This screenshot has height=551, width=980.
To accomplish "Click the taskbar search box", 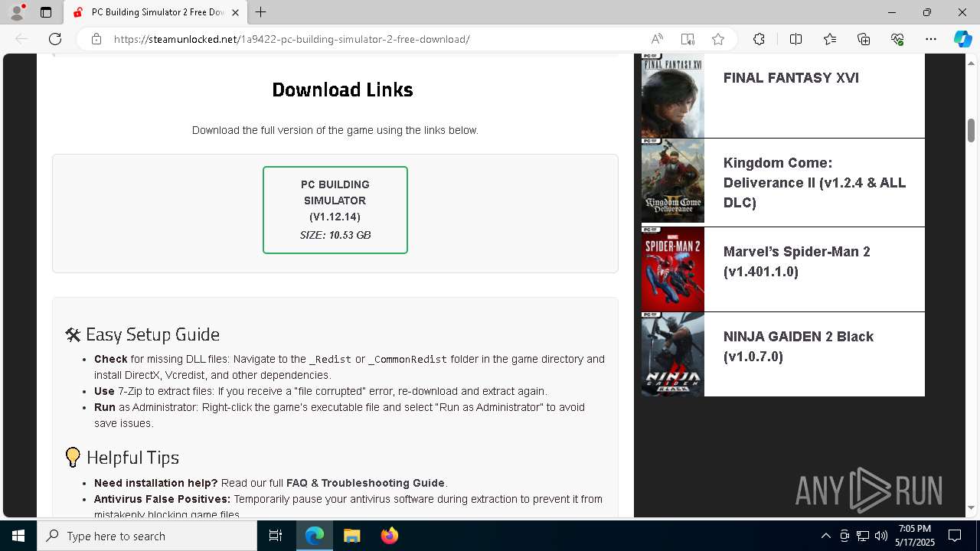I will coord(147,536).
